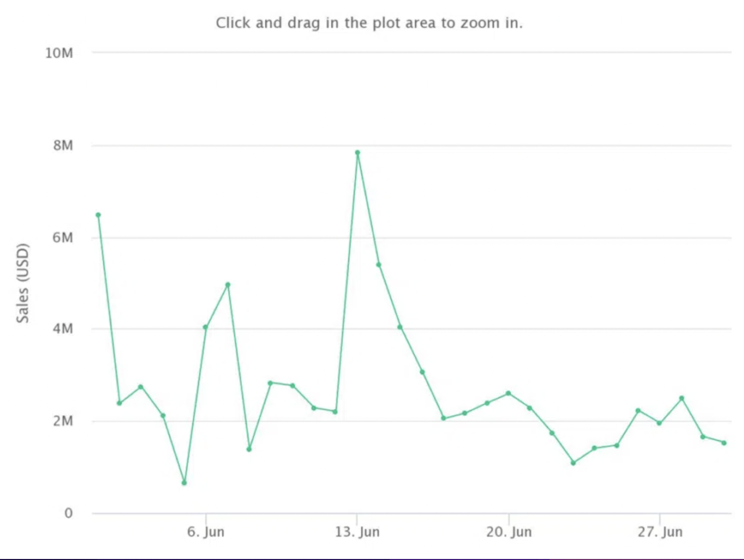Click the data point at 4M on 6. Jun
Viewport: 744px width, 560px height.
[206, 327]
